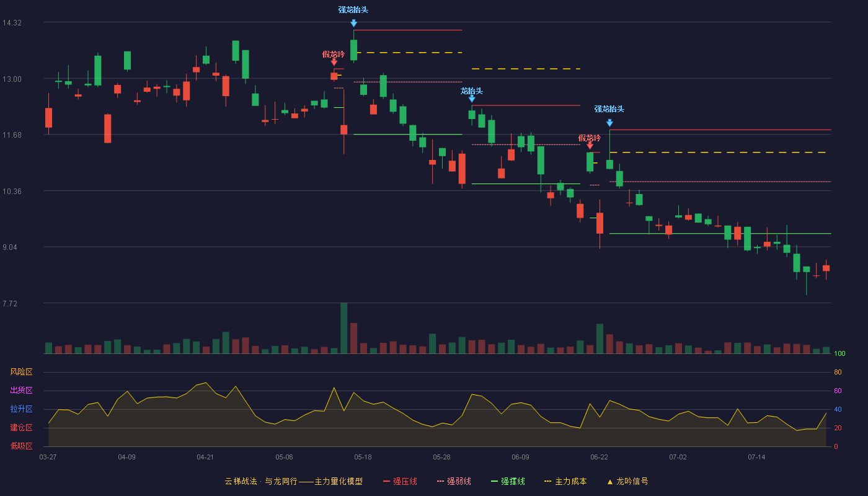868x496 pixels.
Task: Click the 强龙抬头 signal arrow in June
Action: click(609, 123)
